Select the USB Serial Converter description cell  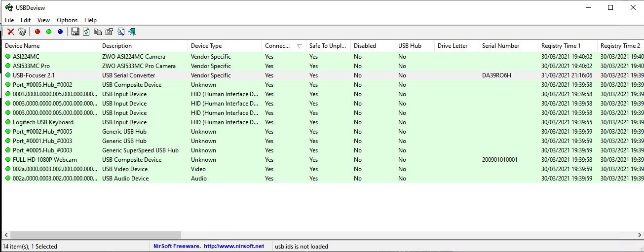[128, 75]
